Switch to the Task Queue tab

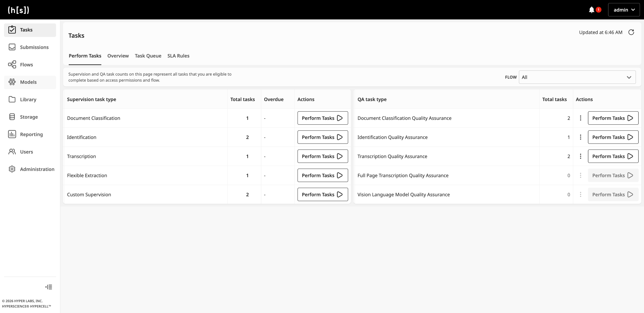(148, 56)
